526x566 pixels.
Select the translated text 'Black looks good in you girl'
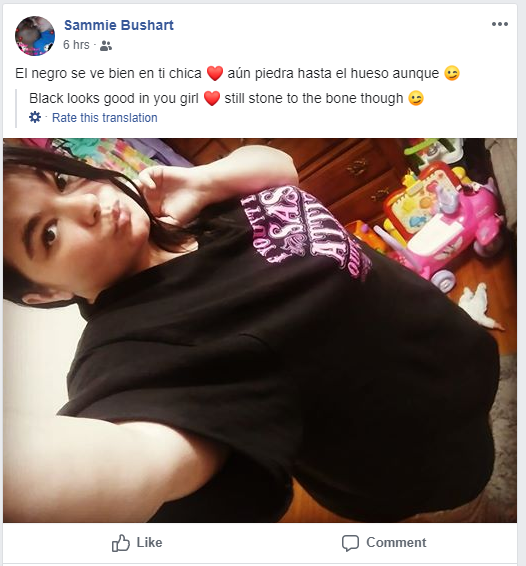coord(114,98)
